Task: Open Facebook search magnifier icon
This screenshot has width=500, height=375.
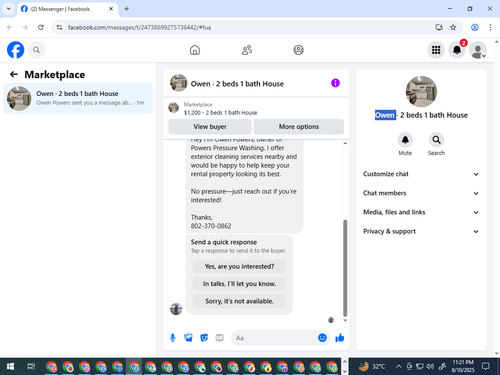Action: click(36, 50)
